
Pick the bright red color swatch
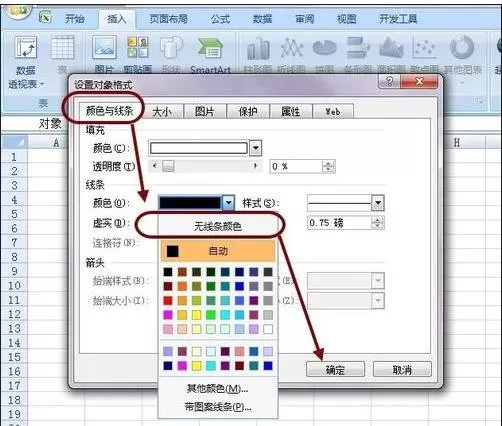click(x=168, y=301)
